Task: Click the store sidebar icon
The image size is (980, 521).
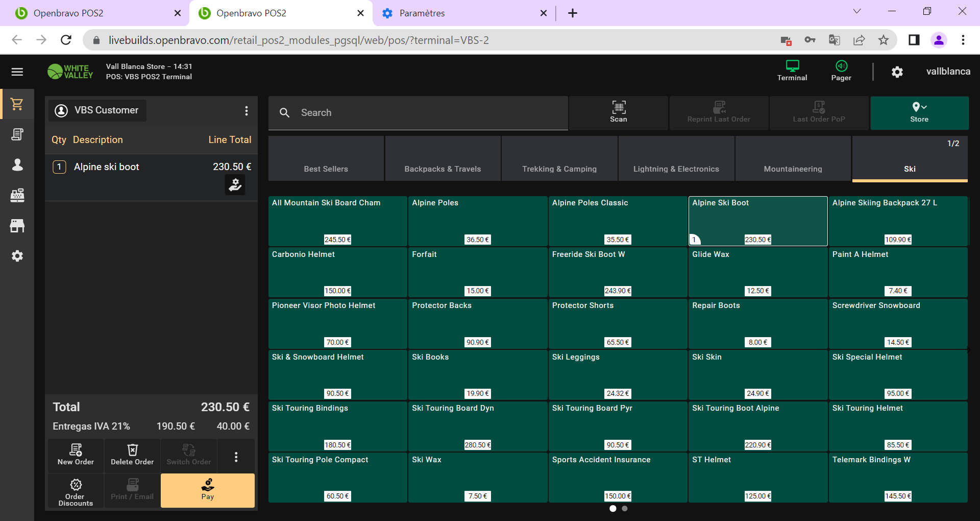Action: point(17,226)
